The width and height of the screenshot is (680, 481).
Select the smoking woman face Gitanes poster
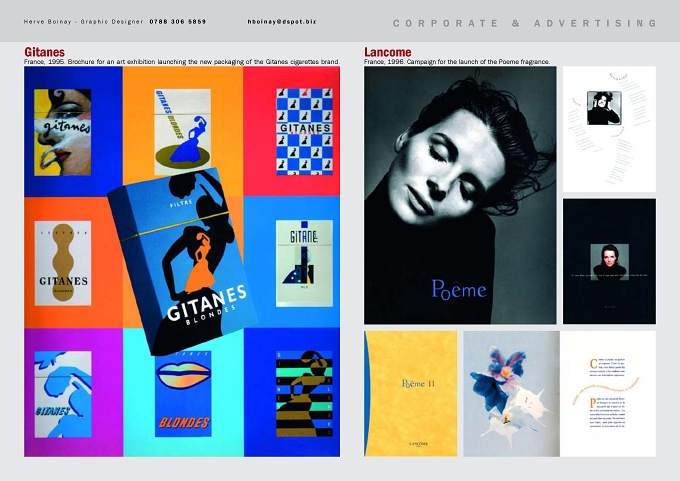(62, 132)
